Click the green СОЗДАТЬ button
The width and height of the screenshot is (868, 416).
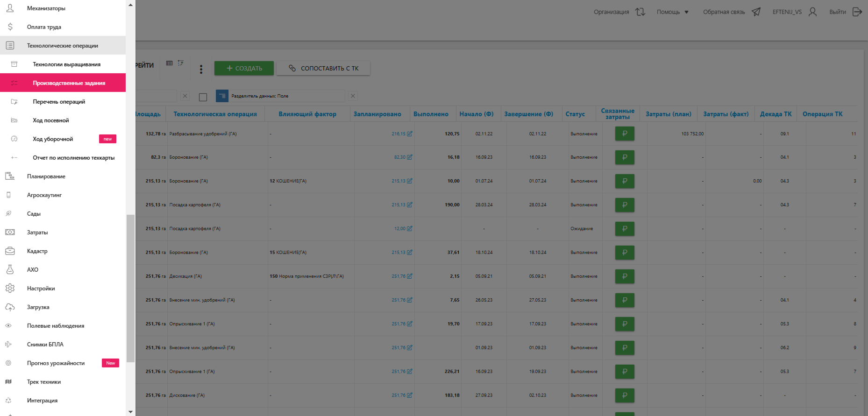pos(244,68)
